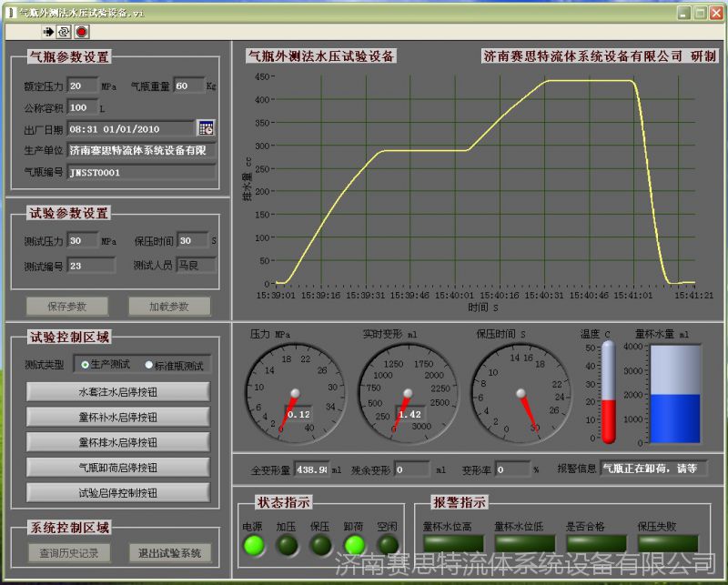728x585 pixels.
Task: Click the 试验参数设置 section title
Action: pos(69,213)
